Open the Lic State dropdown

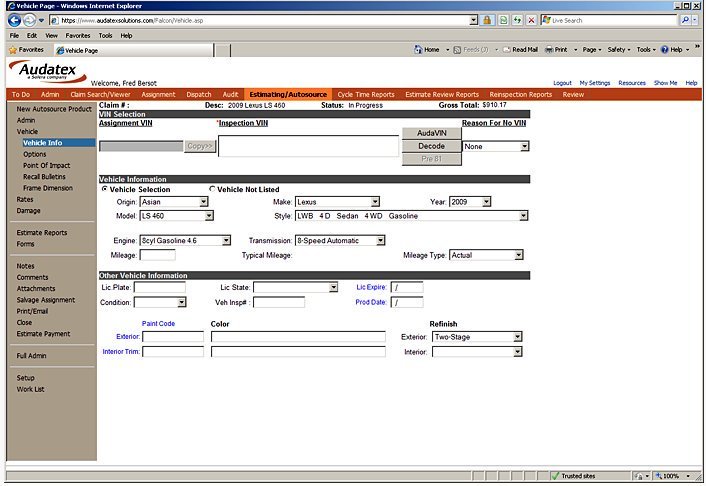(x=295, y=287)
